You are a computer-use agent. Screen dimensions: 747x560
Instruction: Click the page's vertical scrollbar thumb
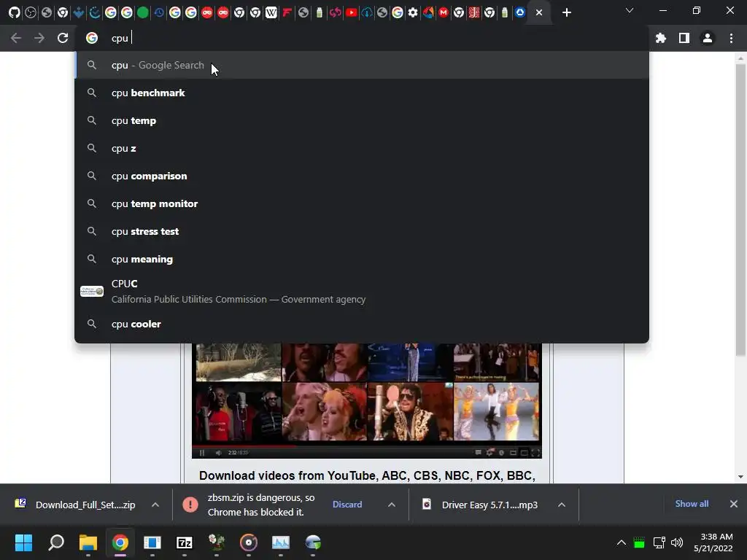point(740,209)
